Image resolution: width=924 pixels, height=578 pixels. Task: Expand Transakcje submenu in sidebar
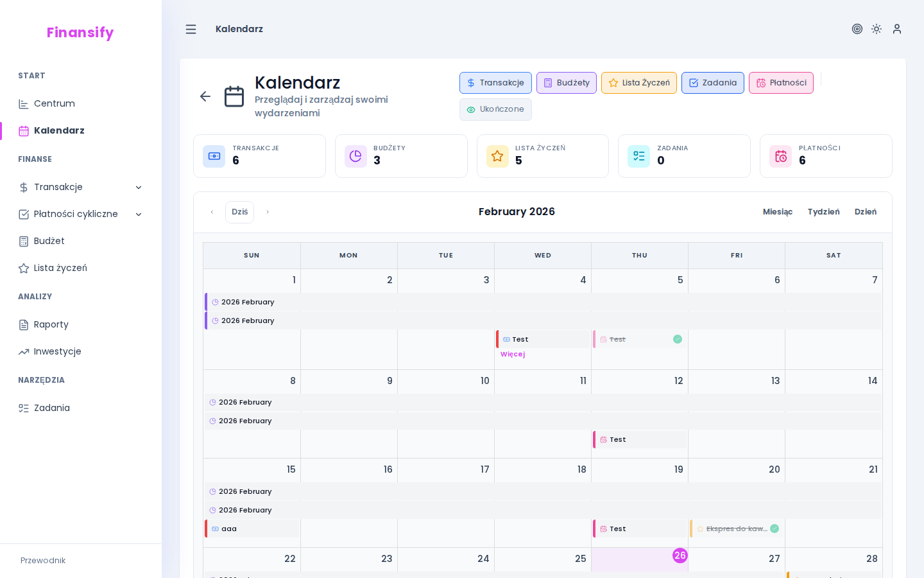click(139, 188)
